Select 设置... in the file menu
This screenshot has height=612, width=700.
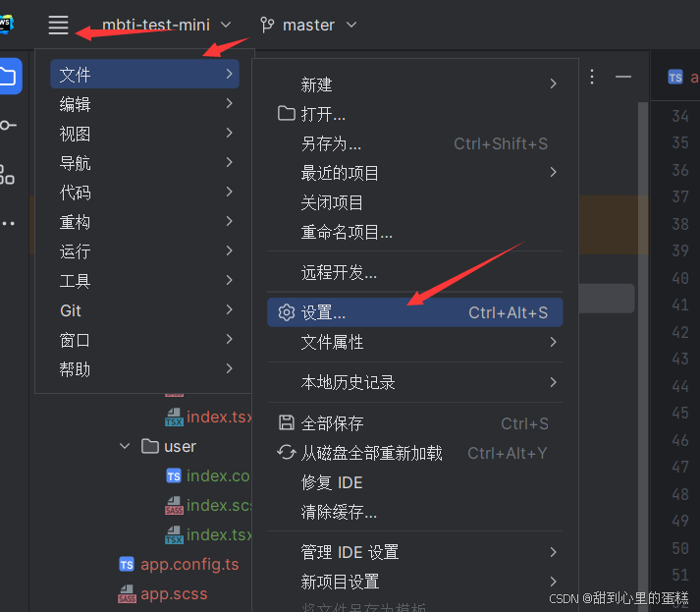point(414,312)
